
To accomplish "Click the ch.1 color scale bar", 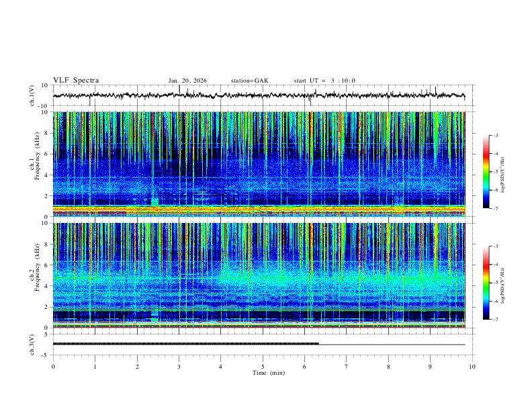I will (486, 172).
